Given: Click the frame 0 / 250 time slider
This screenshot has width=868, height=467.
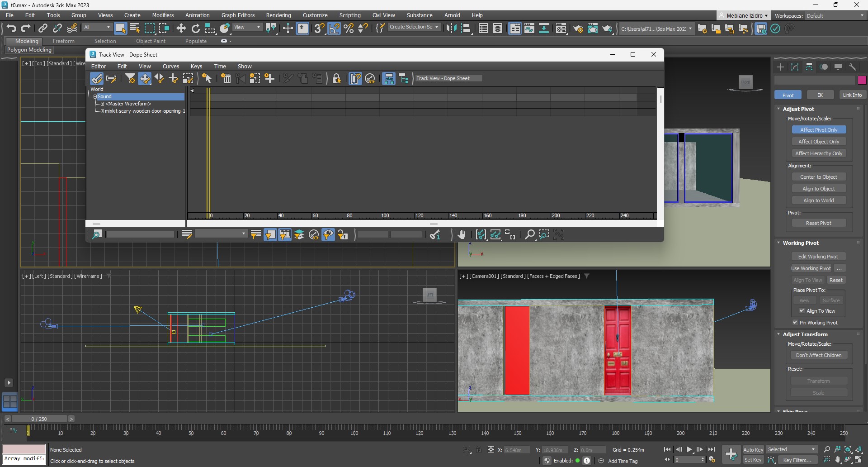Looking at the screenshot, I should click(x=39, y=419).
